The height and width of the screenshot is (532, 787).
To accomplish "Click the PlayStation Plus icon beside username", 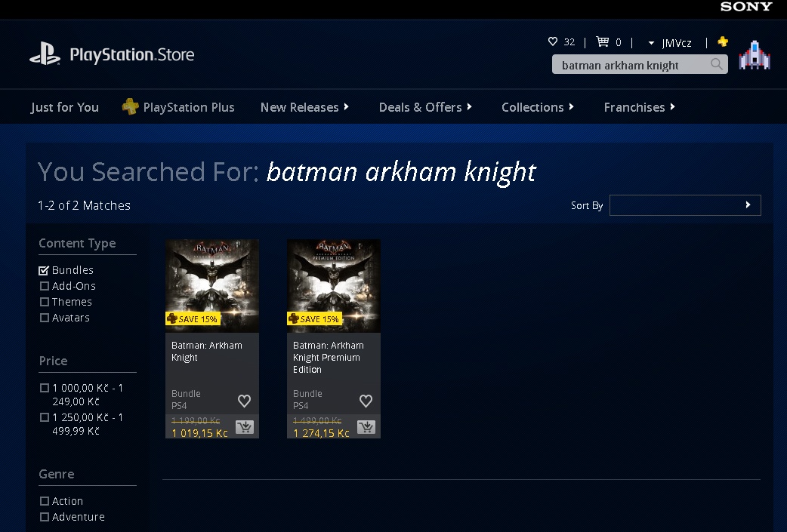I will (x=723, y=42).
